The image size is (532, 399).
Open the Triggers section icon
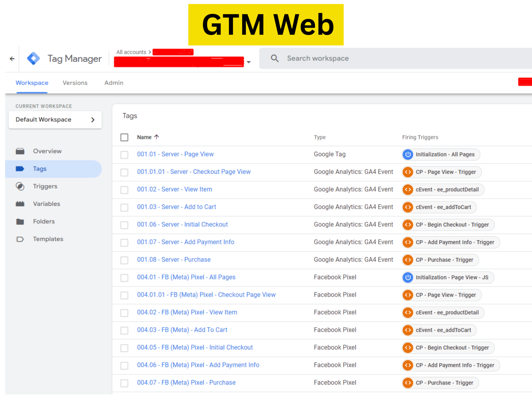[x=20, y=186]
